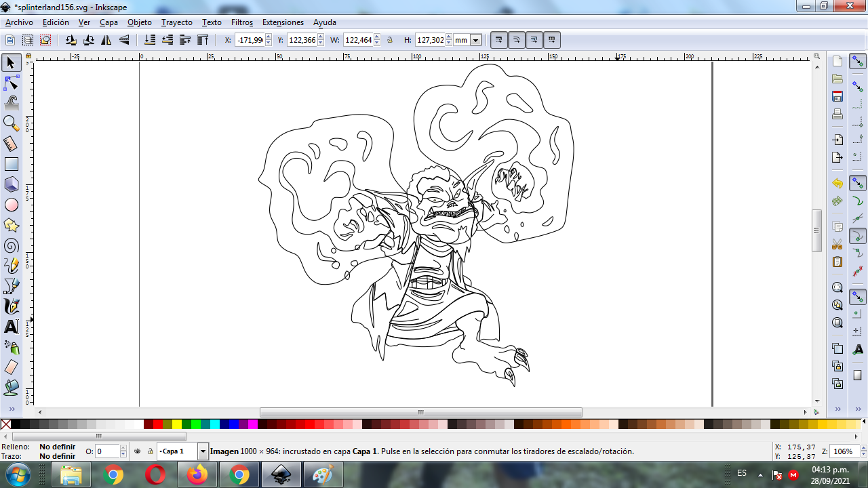Select the Spray tool
868x488 pixels.
tap(11, 347)
